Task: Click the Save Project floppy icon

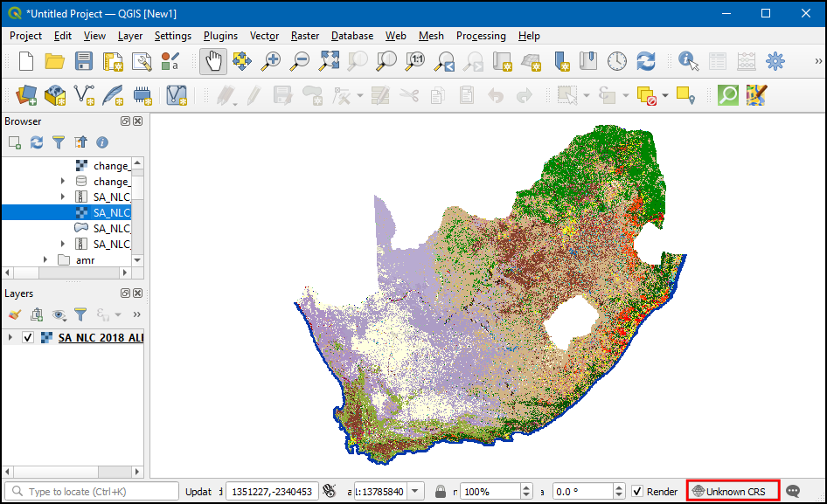Action: [x=84, y=61]
